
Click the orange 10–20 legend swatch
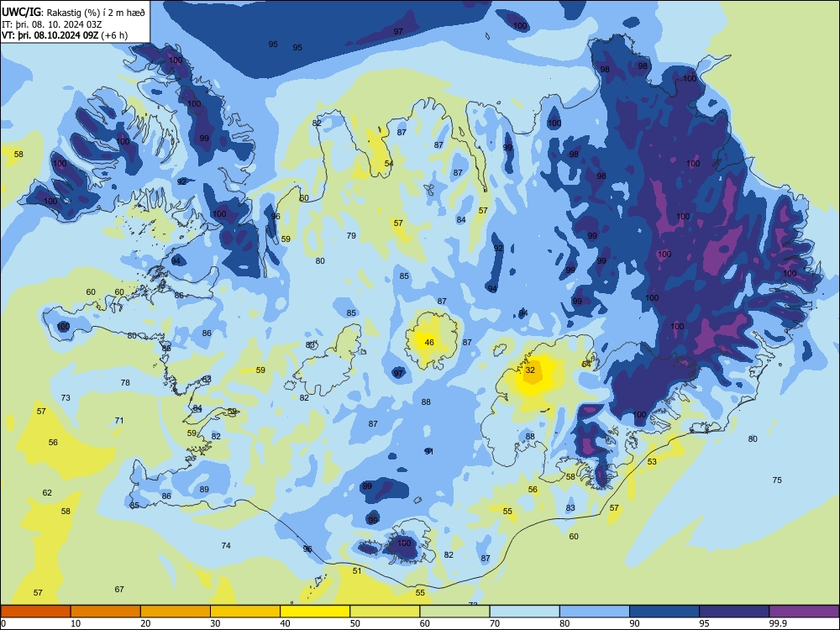tap(106, 612)
